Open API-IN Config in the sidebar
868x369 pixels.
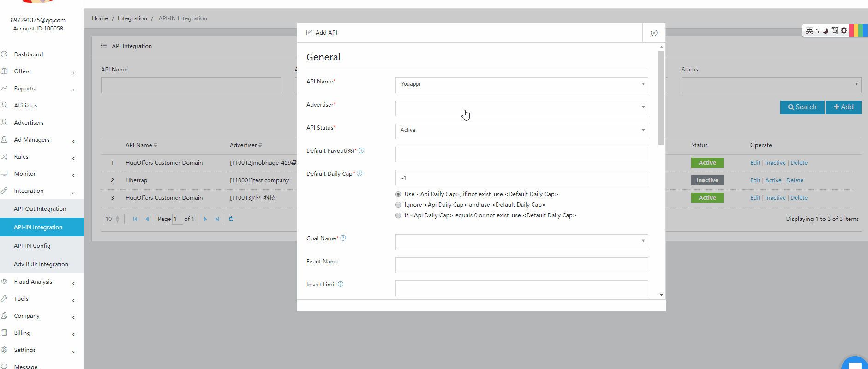click(32, 246)
